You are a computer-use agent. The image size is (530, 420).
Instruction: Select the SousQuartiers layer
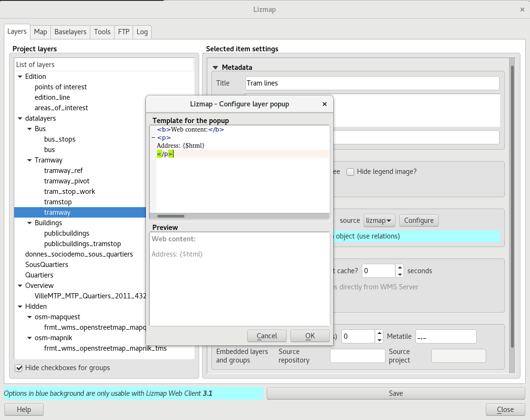coord(47,265)
